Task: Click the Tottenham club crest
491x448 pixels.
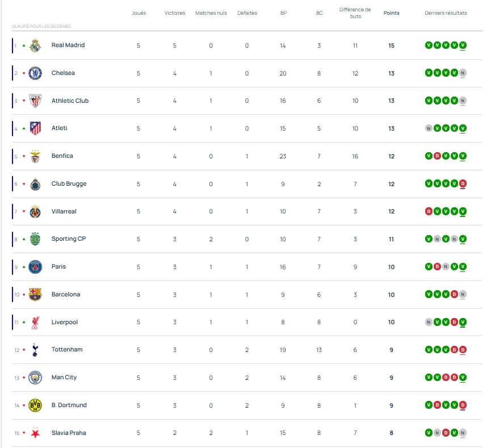Action: tap(35, 350)
